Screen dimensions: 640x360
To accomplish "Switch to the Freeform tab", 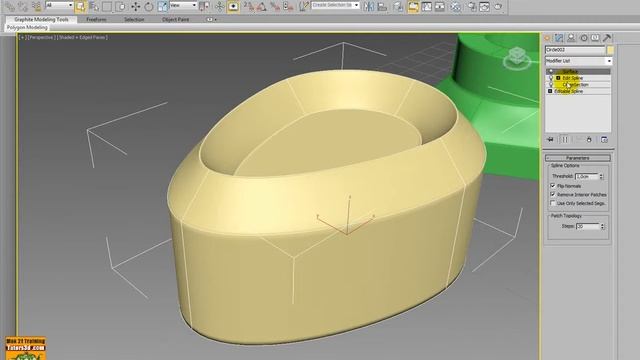I will (x=96, y=19).
